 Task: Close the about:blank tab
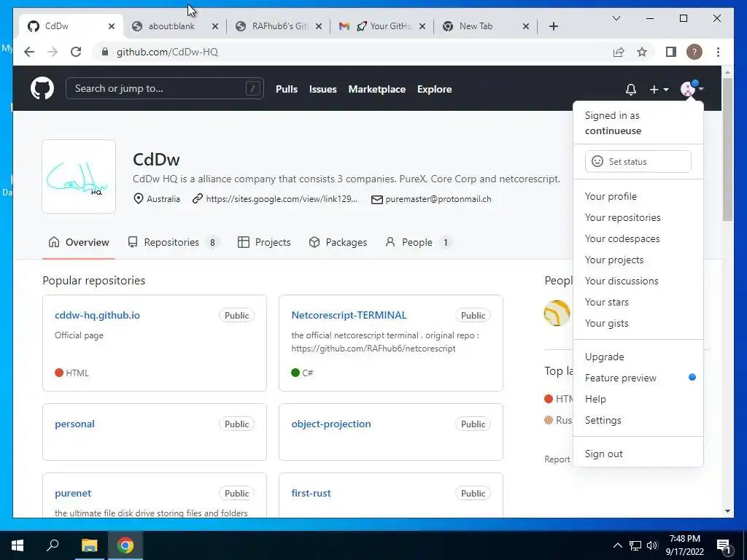[215, 26]
